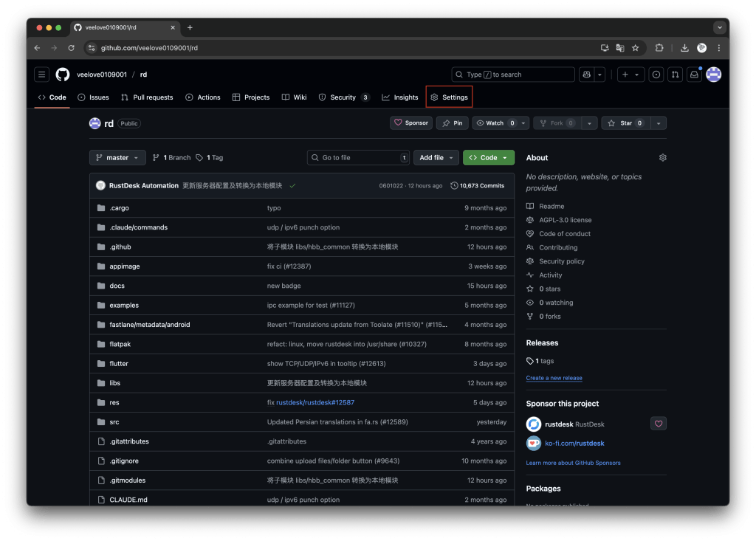The width and height of the screenshot is (756, 541).
Task: Click the pull requests icon in header
Action: 675,75
